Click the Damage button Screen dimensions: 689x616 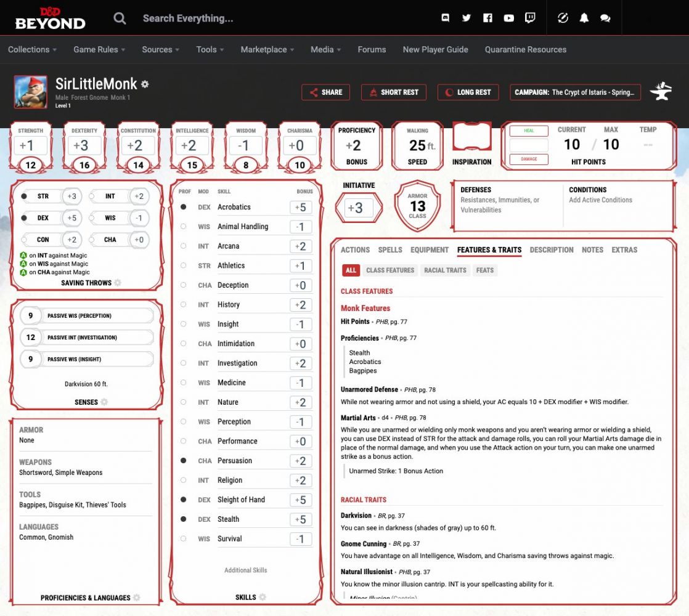tap(529, 159)
